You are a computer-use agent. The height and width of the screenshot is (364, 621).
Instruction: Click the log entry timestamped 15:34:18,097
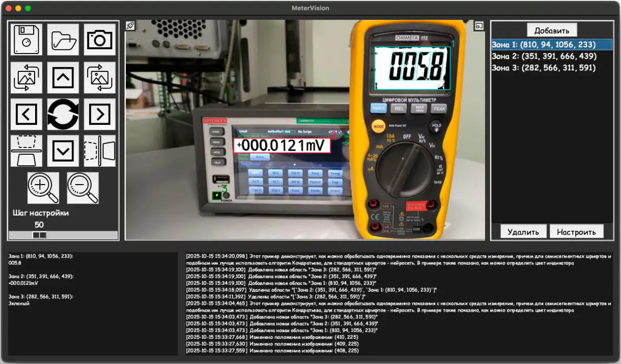[x=312, y=290]
